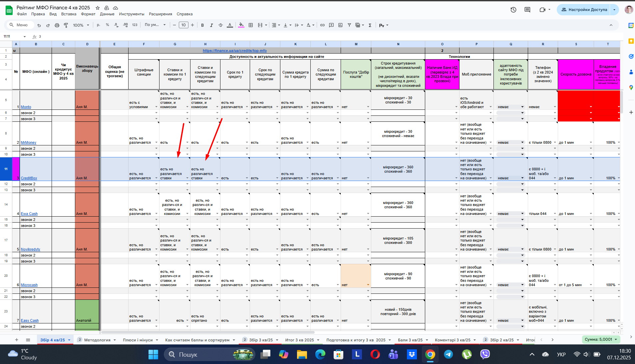Image resolution: width=635 pixels, height=364 pixels.
Task: Choose a cell fill color
Action: coord(241,25)
